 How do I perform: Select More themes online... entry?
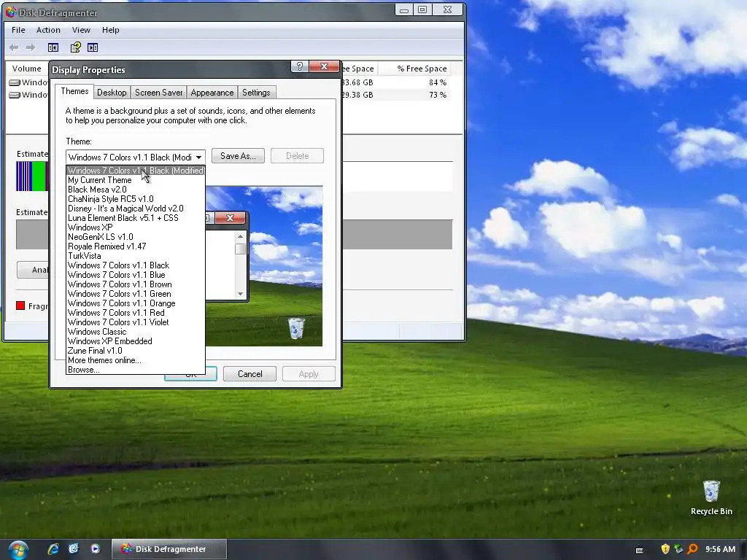point(135,360)
